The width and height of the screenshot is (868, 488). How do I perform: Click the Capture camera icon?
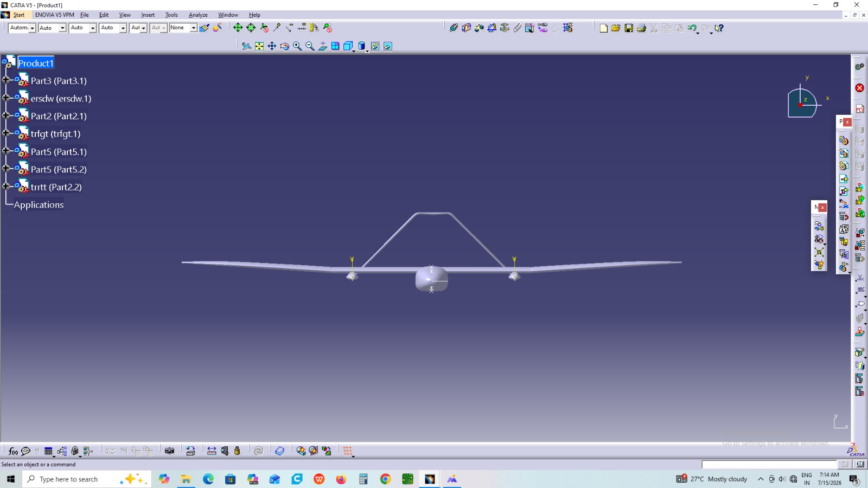169,451
